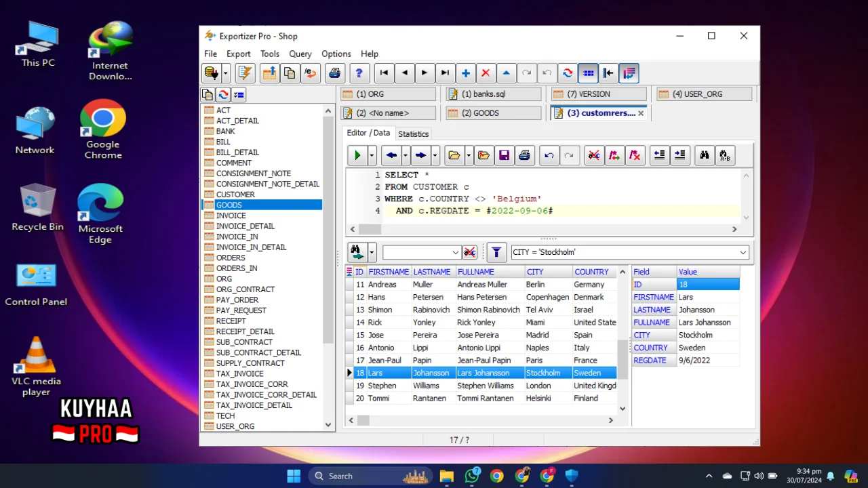Click the main toolbar printer icon
Viewport: 868px width, 488px height.
pyautogui.click(x=334, y=73)
